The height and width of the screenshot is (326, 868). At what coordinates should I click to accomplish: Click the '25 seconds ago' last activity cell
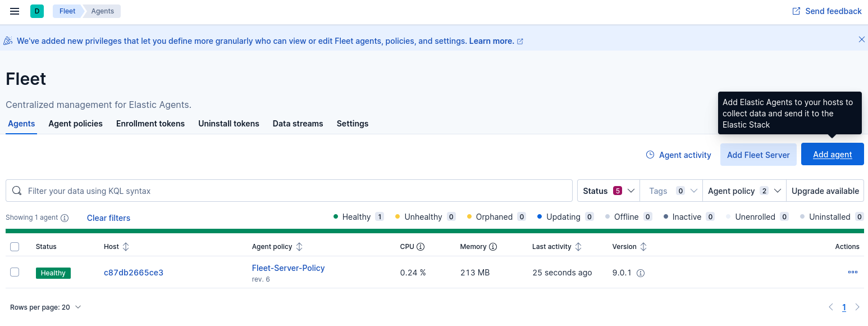562,273
